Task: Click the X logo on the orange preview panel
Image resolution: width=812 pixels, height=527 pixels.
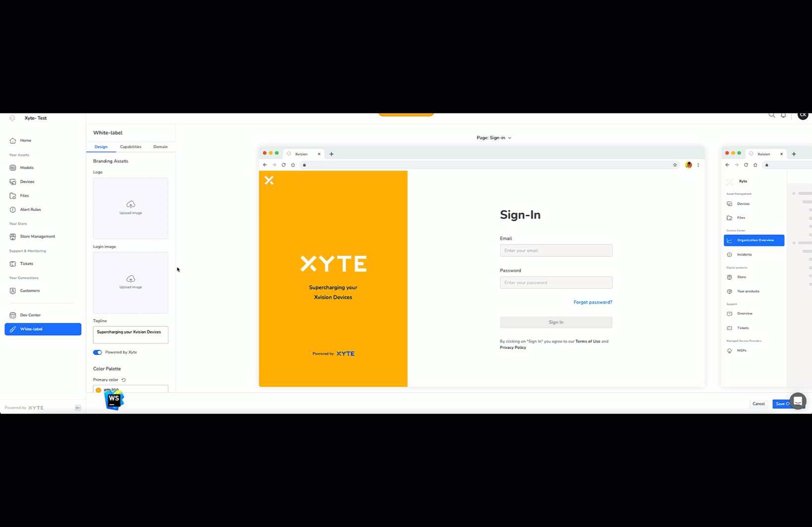Action: pos(269,180)
